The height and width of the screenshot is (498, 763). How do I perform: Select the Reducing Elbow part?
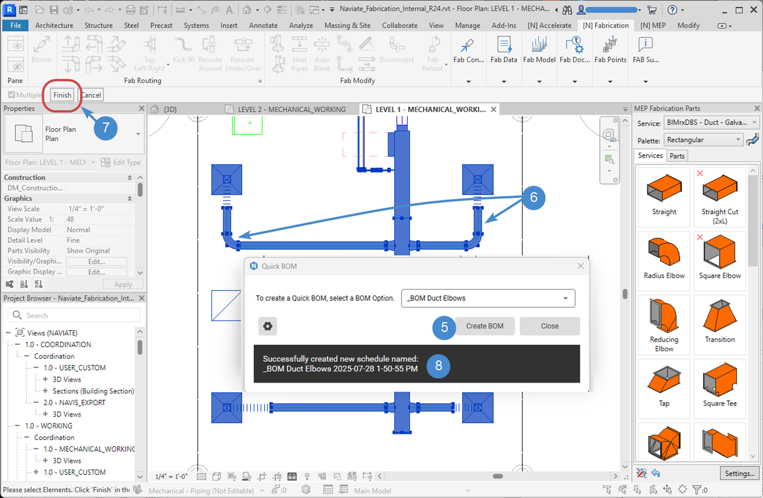664,325
